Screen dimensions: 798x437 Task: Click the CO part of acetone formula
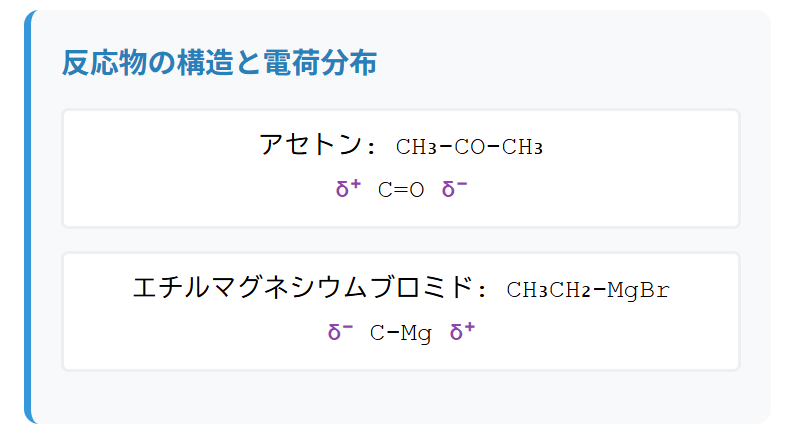coord(469,147)
